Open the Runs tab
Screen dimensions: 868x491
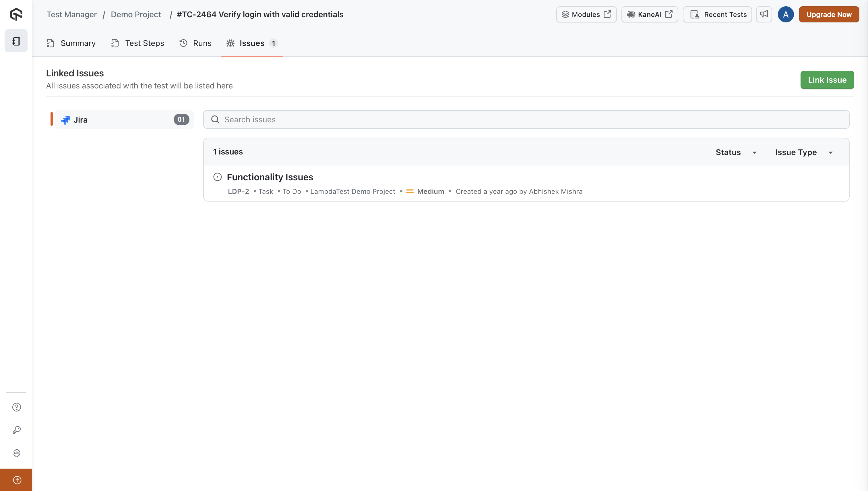coord(201,43)
